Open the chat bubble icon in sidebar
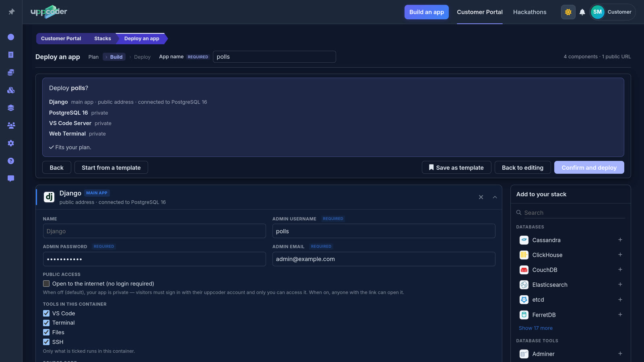Screen dimensions: 644x362 point(11,179)
